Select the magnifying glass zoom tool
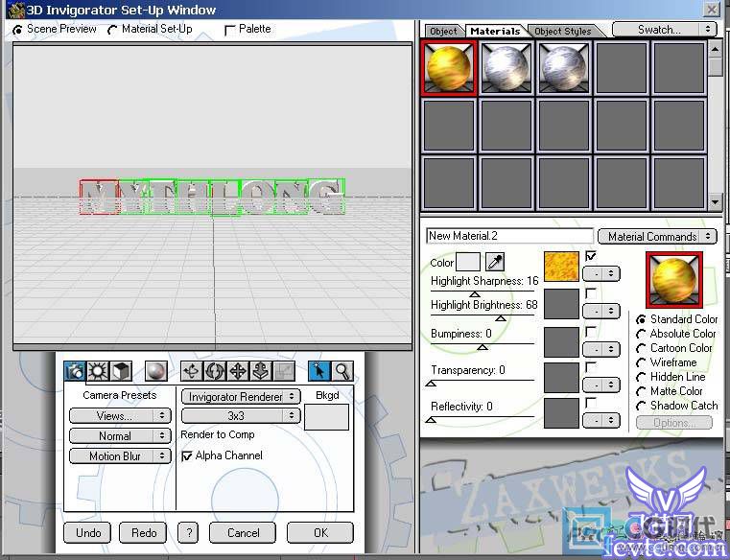This screenshot has width=730, height=560. 342,371
